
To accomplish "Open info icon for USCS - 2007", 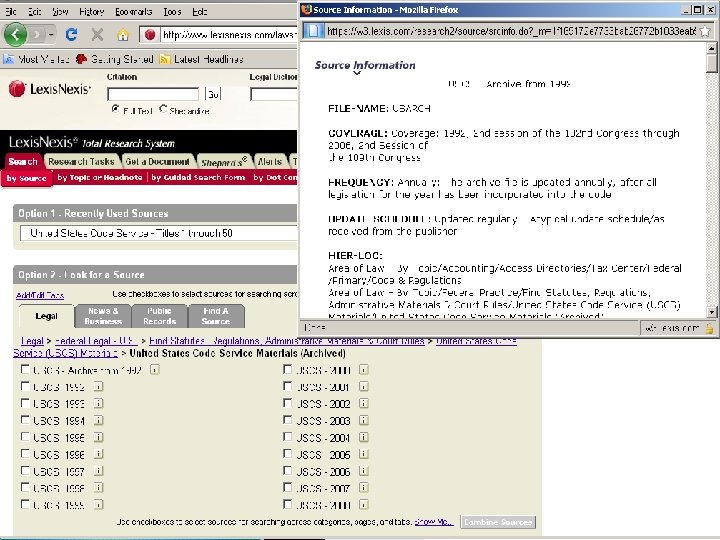I will click(364, 488).
